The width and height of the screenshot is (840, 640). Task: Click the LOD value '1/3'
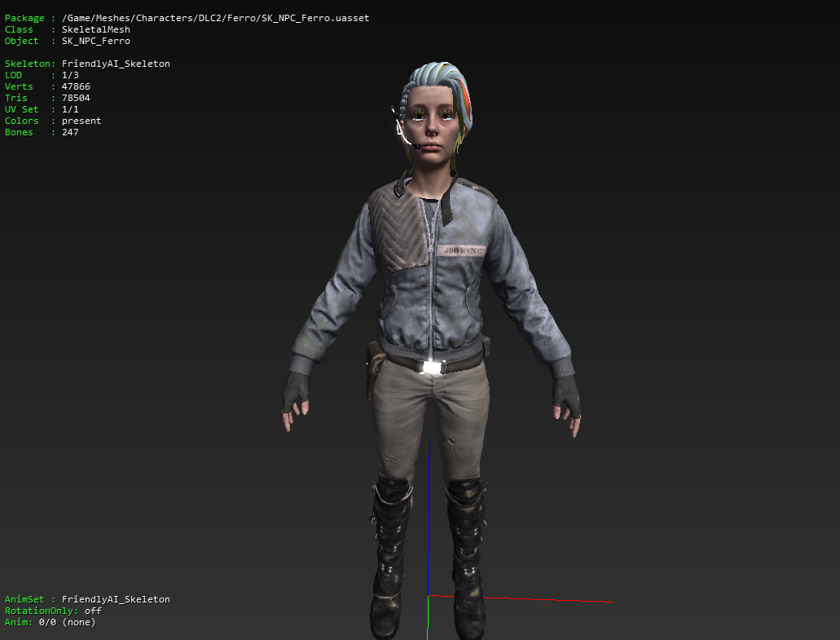(x=70, y=75)
